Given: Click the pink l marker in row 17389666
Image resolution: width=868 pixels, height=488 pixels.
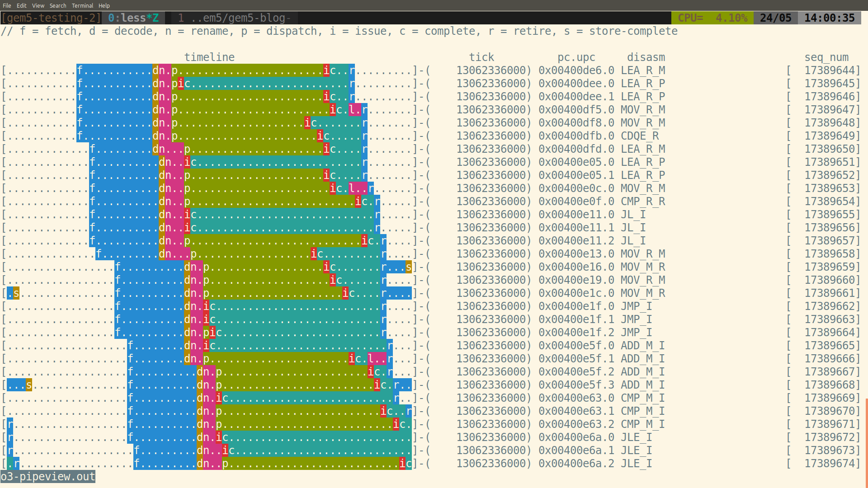Looking at the screenshot, I should [371, 359].
